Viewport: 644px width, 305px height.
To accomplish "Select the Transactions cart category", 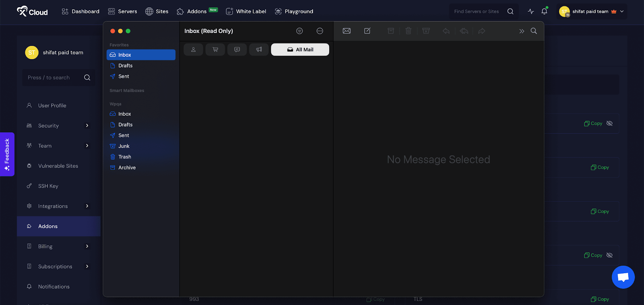I will (x=215, y=49).
